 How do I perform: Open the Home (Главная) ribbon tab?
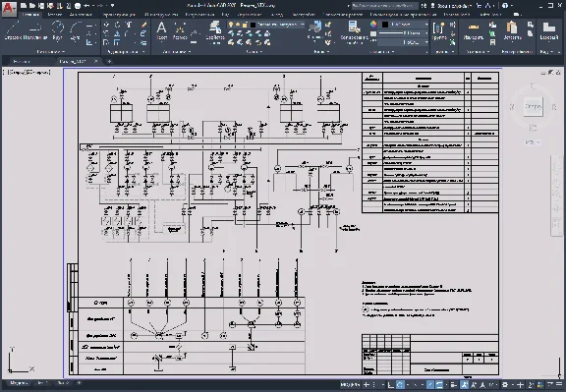[30, 15]
